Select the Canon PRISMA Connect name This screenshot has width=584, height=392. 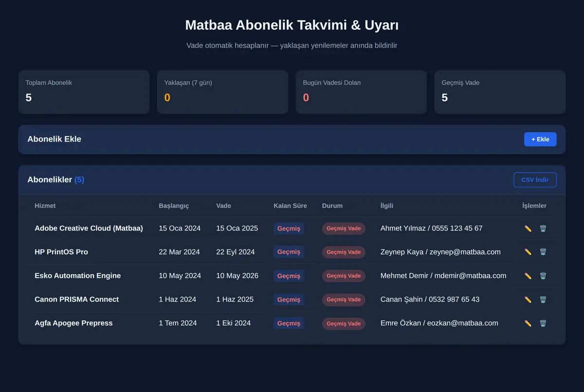click(77, 300)
